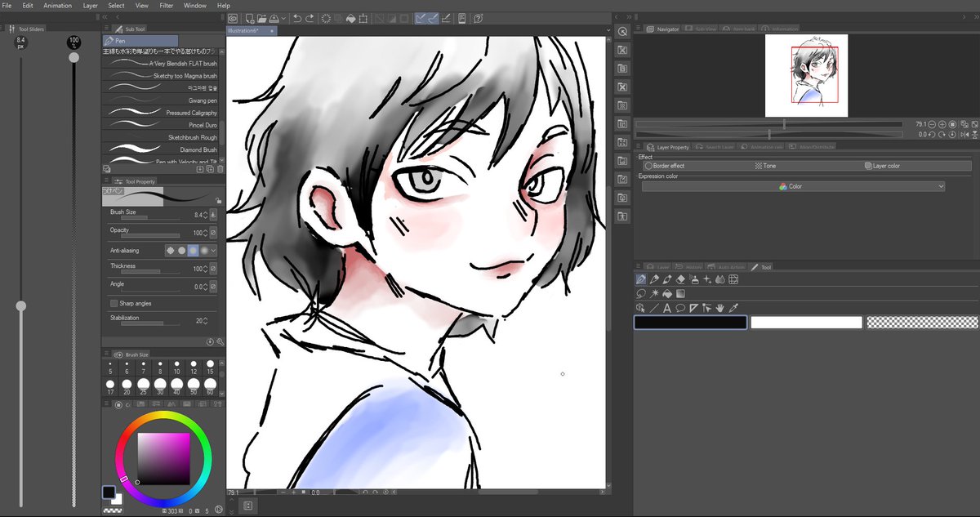Select the Auto select magic wand tool
This screenshot has height=517, width=980.
tap(654, 293)
